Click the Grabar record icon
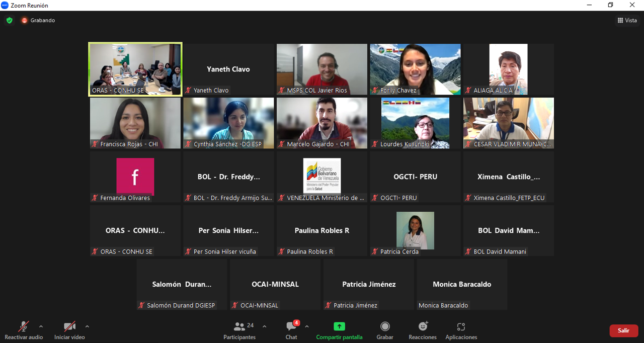This screenshot has height=343, width=644. 385,327
